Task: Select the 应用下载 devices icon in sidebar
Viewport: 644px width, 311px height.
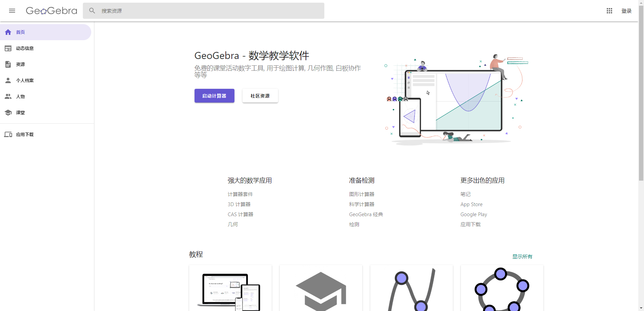Action: (8, 134)
